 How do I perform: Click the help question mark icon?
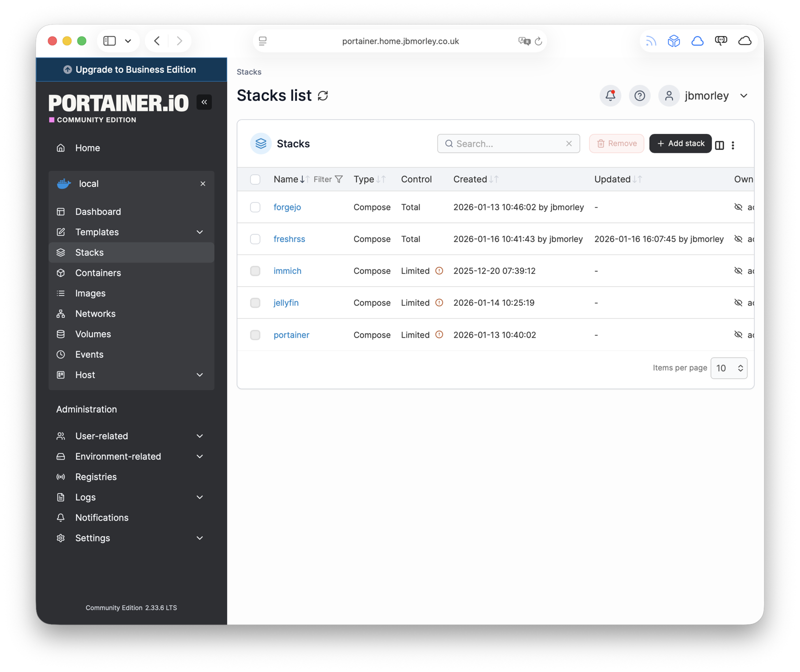click(x=639, y=95)
